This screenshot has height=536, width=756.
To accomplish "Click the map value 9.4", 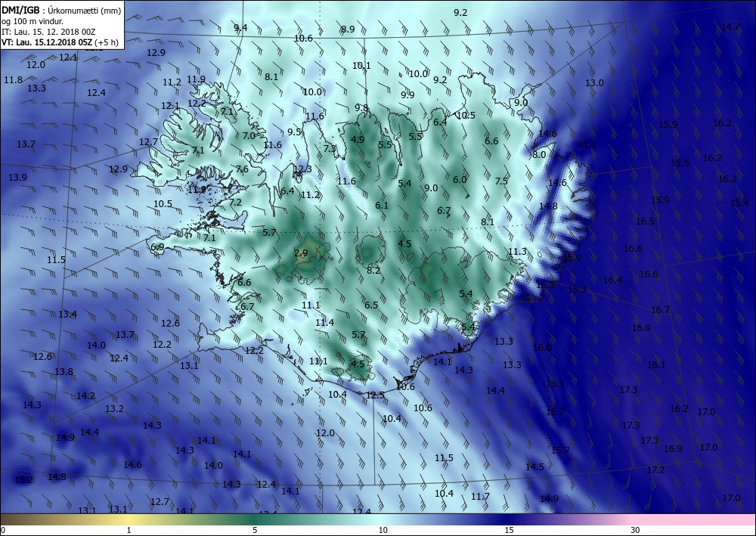I will tap(240, 27).
